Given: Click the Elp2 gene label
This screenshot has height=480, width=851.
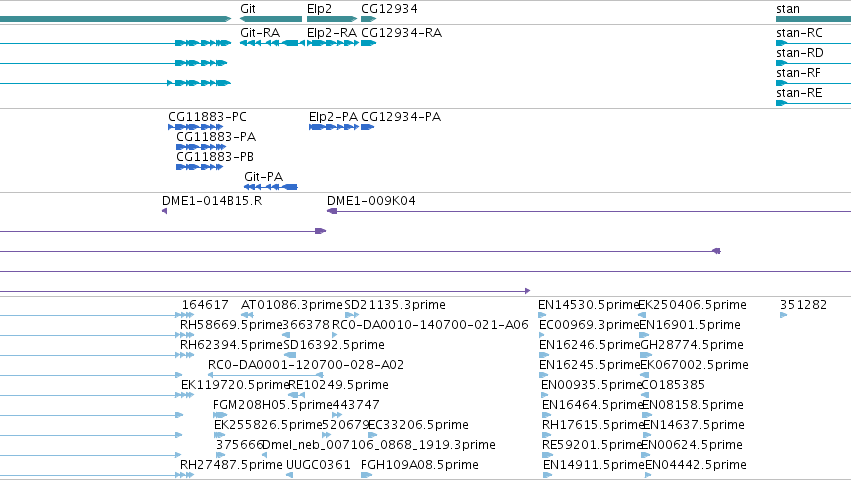Looking at the screenshot, I should click(x=319, y=9).
